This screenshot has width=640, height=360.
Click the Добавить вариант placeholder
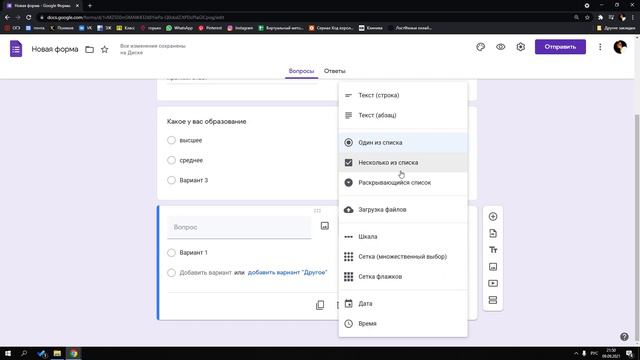click(x=205, y=272)
